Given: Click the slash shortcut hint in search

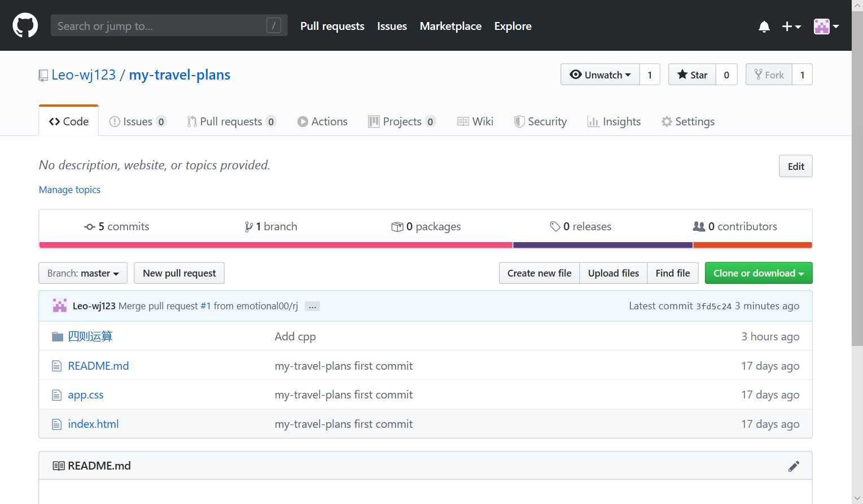Looking at the screenshot, I should (274, 25).
